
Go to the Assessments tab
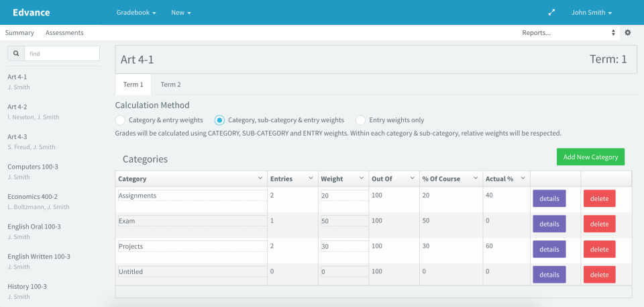pyautogui.click(x=64, y=32)
